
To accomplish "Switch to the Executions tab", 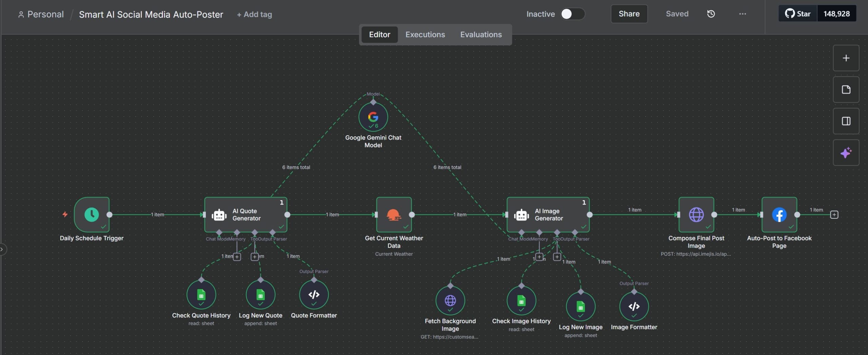I will click(x=425, y=35).
